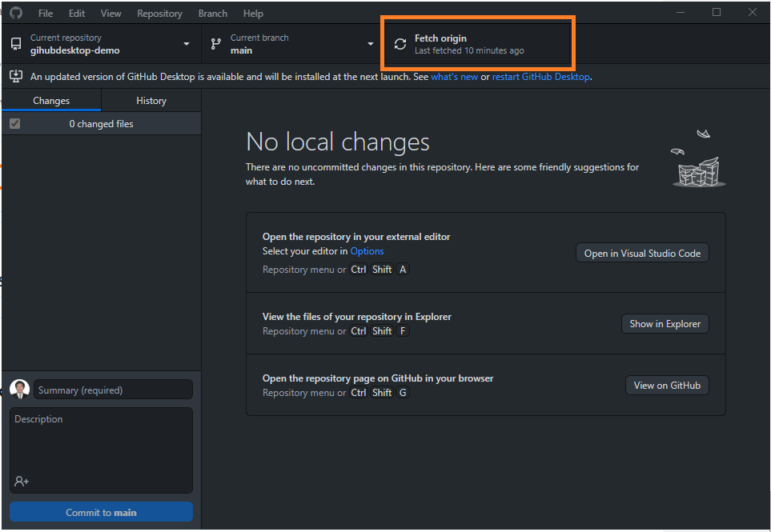Expand the Current repository dropdown arrow
Screen dimensions: 771x532
tap(187, 44)
